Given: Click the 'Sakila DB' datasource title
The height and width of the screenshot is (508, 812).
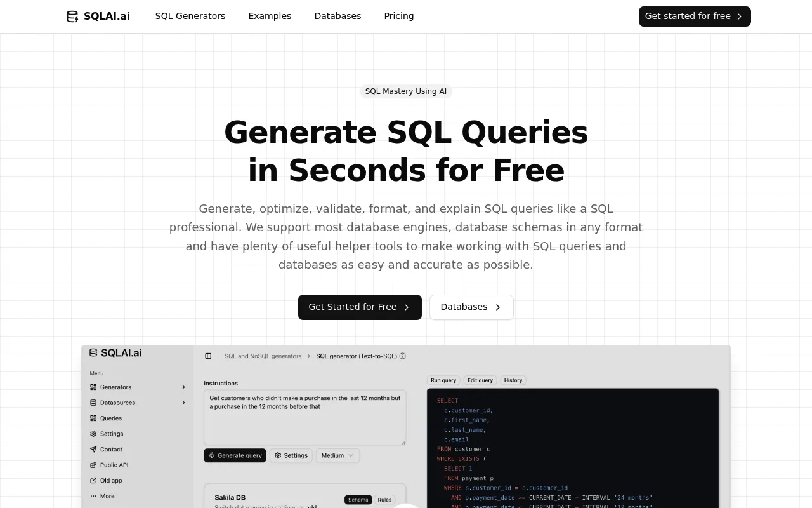Looking at the screenshot, I should pyautogui.click(x=230, y=498).
